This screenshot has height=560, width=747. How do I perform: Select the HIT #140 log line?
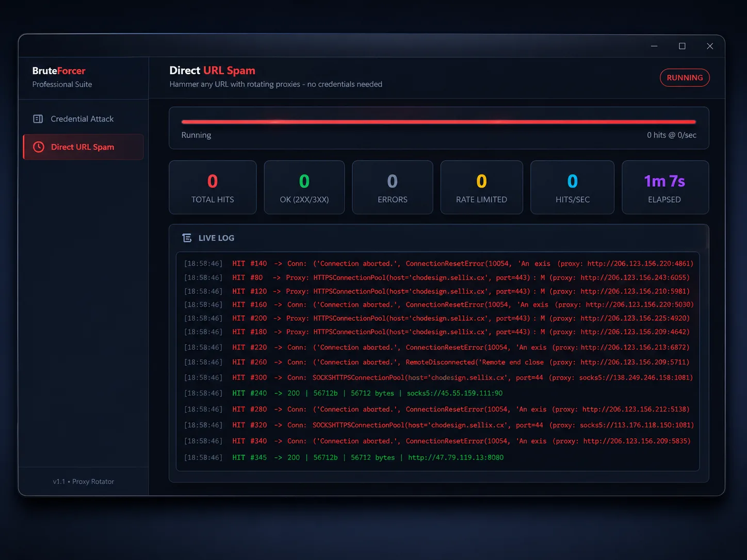(439, 263)
